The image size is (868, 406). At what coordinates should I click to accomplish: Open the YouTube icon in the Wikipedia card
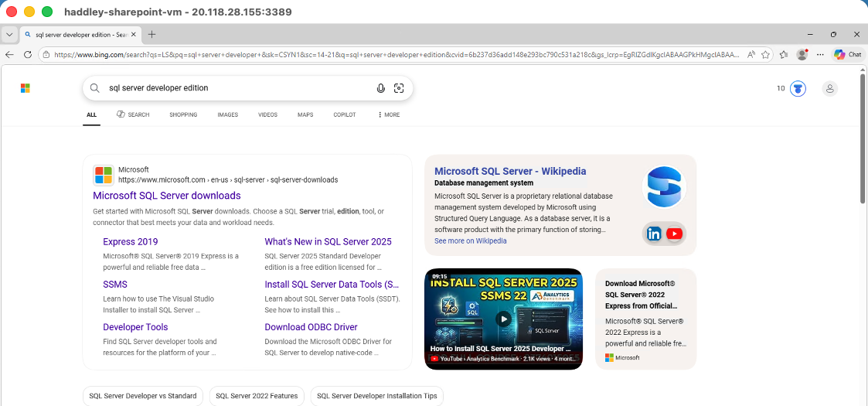coord(674,234)
